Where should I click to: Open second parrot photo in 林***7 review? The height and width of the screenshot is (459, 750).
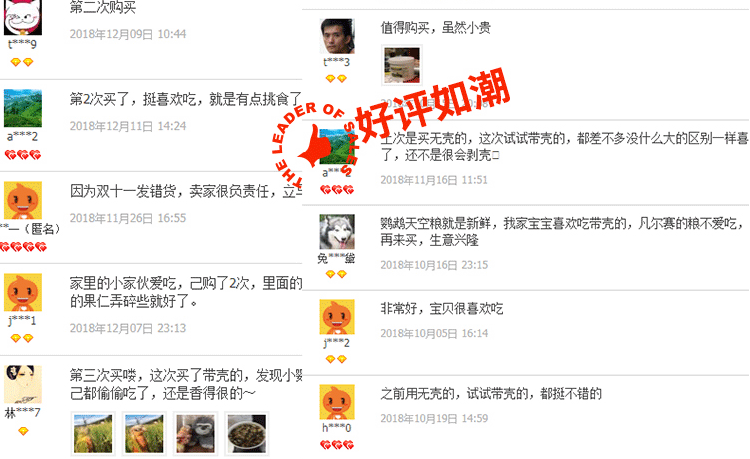[144, 434]
